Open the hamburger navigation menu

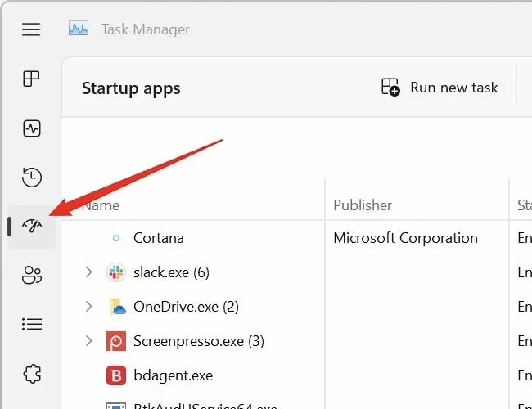(31, 29)
